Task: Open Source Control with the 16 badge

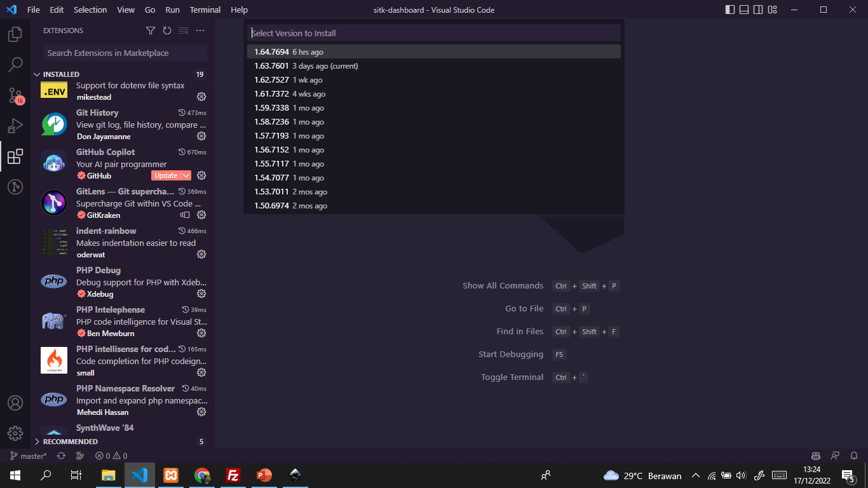Action: (15, 95)
